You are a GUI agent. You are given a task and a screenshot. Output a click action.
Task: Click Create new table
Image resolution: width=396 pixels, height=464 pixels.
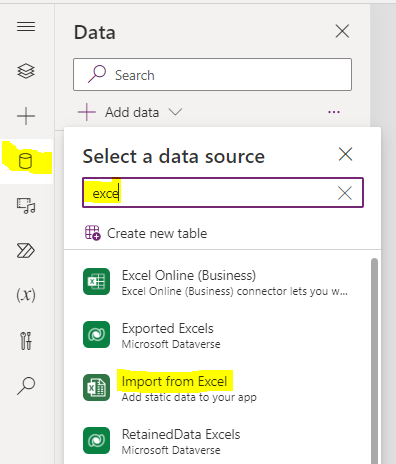146,233
